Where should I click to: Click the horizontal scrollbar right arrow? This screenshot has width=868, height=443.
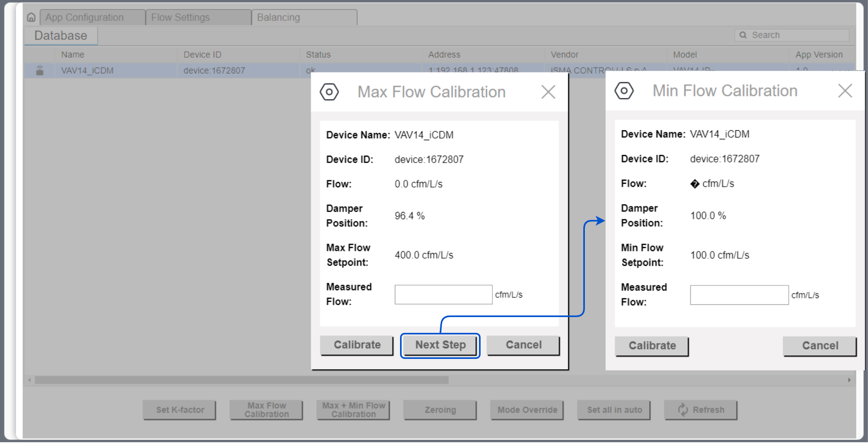[849, 380]
